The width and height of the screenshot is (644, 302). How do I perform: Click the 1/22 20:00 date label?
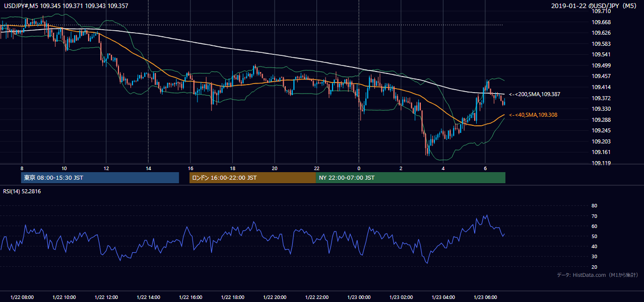[x=275, y=297]
